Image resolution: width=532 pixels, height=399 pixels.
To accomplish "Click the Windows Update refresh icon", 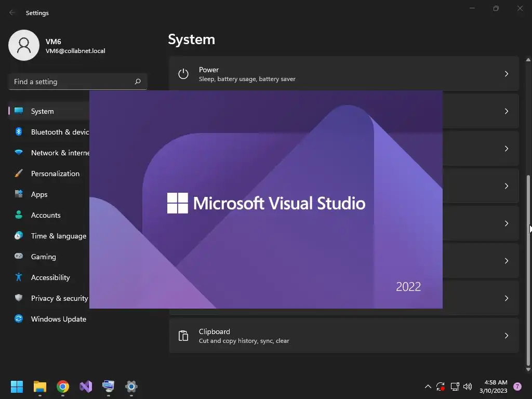I will coord(19,318).
